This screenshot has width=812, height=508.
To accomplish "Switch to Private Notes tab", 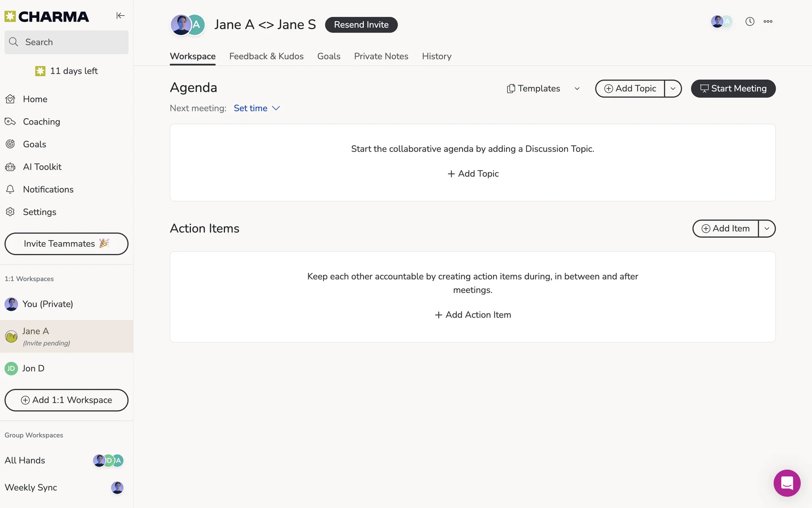I will (381, 56).
